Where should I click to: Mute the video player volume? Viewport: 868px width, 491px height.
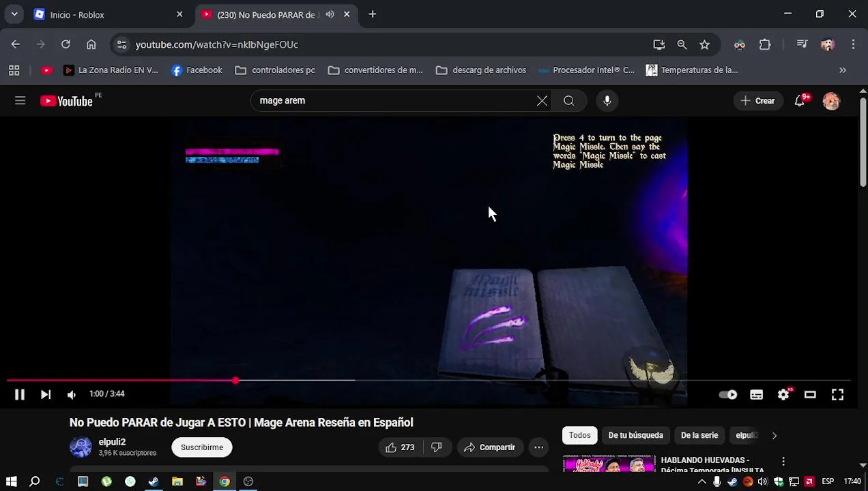click(72, 394)
